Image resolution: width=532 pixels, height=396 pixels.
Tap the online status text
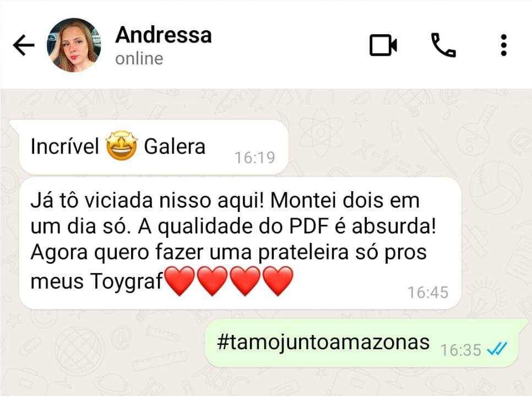tap(139, 58)
